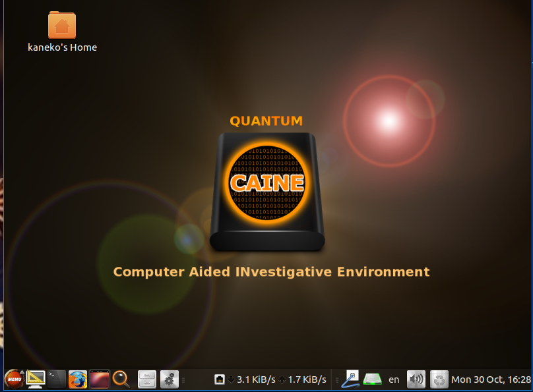Screen dimensions: 533x392
Task: Open the volume speaker control
Action: point(416,379)
